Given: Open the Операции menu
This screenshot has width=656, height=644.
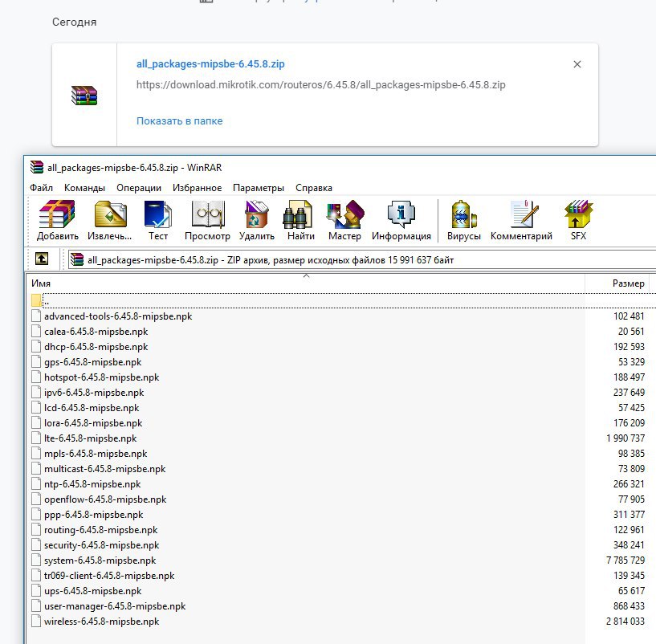Looking at the screenshot, I should (138, 188).
